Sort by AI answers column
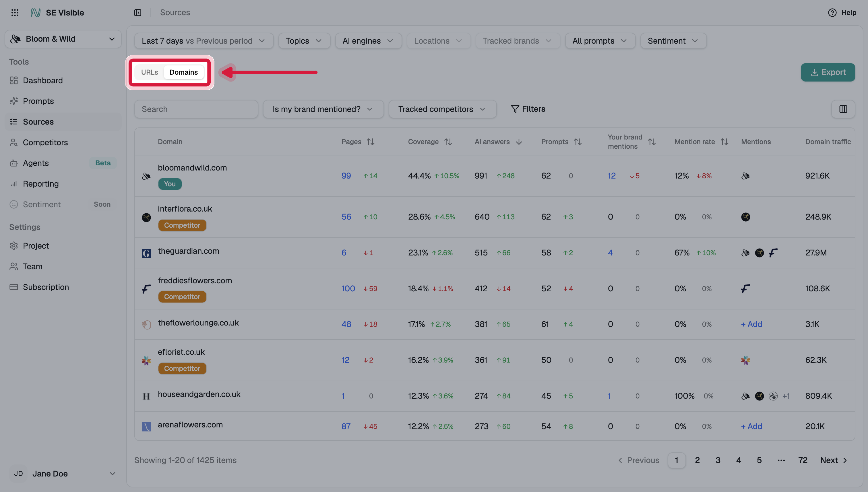The height and width of the screenshot is (492, 868). (x=519, y=142)
